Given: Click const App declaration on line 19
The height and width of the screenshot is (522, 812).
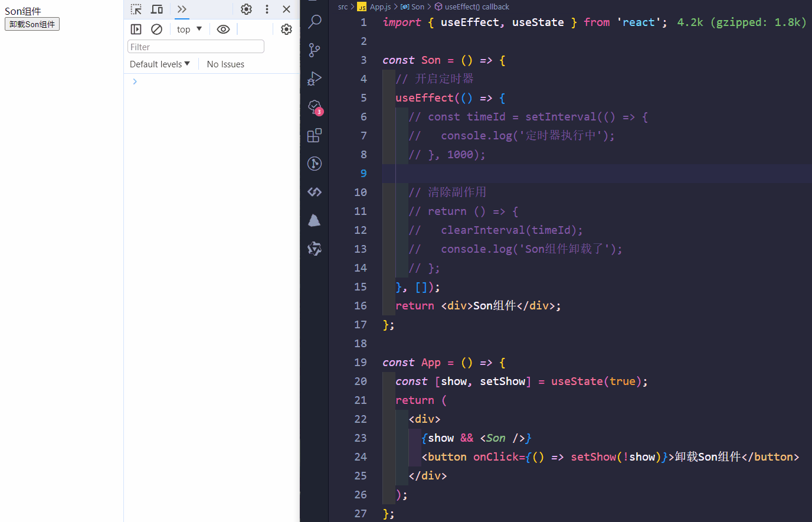Looking at the screenshot, I should [x=411, y=363].
